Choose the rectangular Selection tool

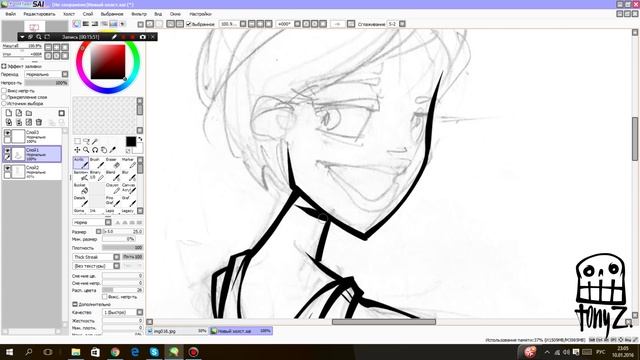77,141
